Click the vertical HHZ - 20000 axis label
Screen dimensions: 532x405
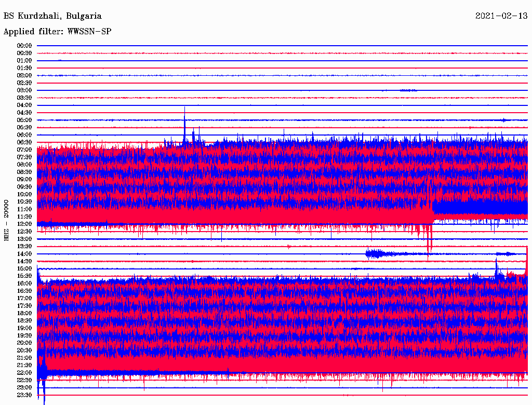pos(7,220)
